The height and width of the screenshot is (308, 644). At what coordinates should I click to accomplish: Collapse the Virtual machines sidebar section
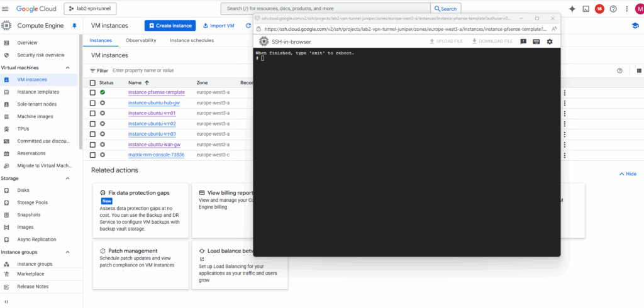click(x=67, y=67)
